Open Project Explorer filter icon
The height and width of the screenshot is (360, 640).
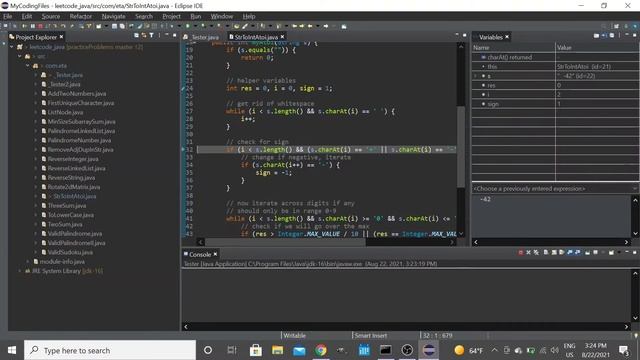[151, 36]
